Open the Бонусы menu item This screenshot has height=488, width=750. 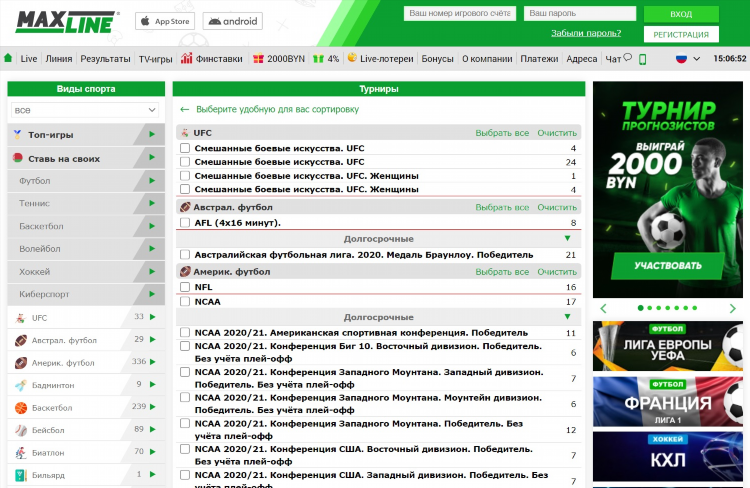pos(437,59)
